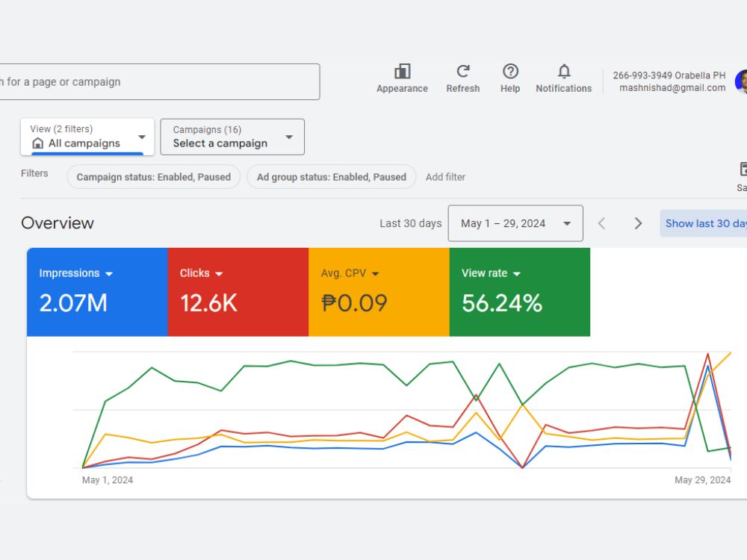Open the Select a campaign dropdown
This screenshot has width=747, height=560.
click(232, 137)
